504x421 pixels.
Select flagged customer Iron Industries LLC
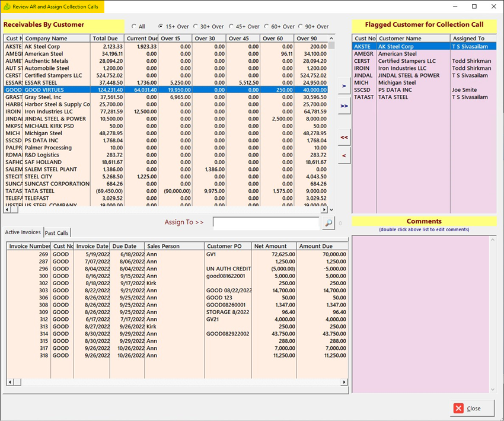[425, 68]
